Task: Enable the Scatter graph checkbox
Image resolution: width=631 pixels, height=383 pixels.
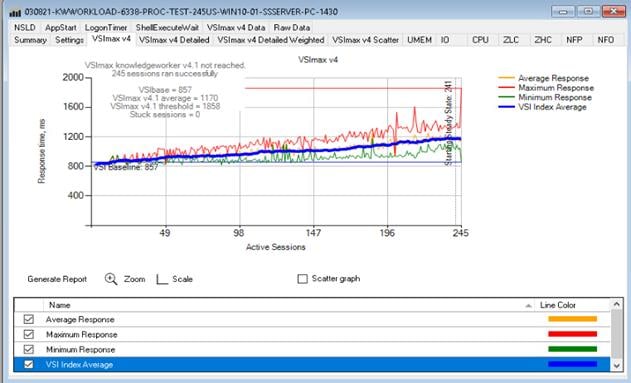Action: 302,279
